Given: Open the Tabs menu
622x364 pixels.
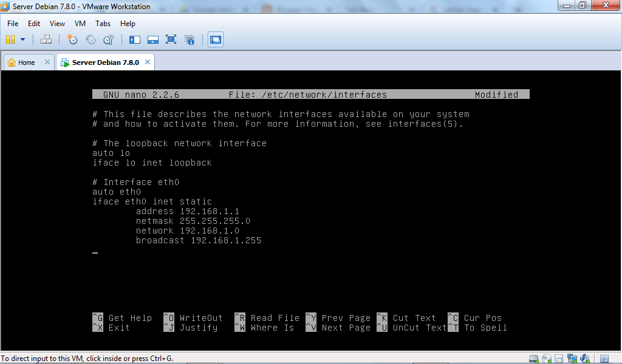Looking at the screenshot, I should 103,24.
